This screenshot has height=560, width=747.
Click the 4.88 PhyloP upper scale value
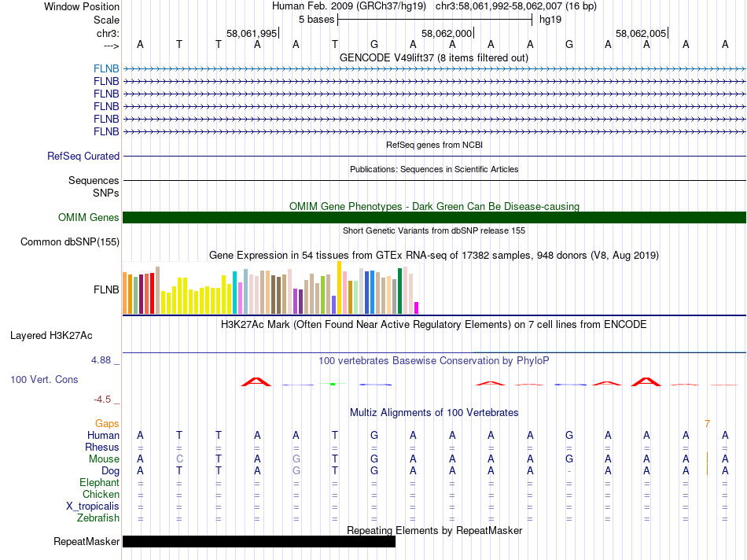pyautogui.click(x=101, y=359)
